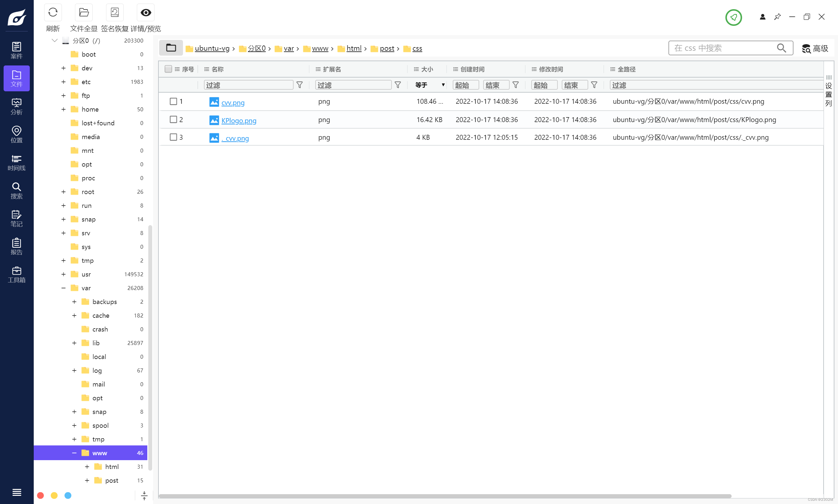
Task: Check the checkbox for KPlogo.png row
Action: [173, 119]
